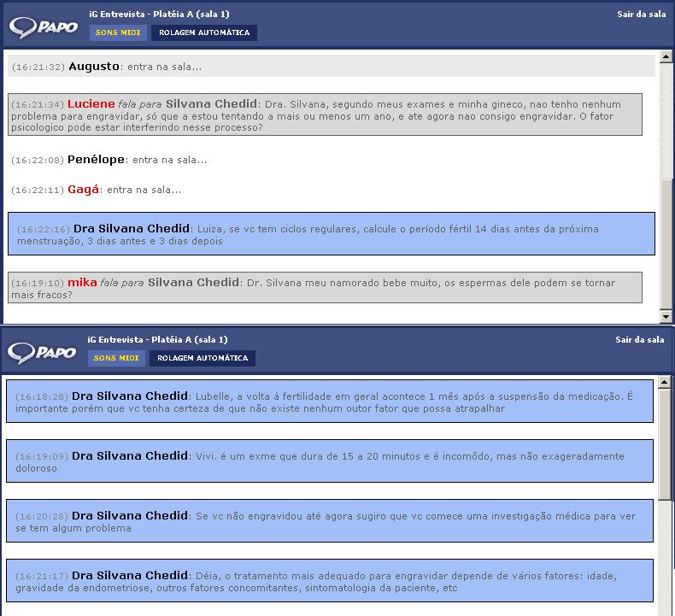675x616 pixels.
Task: Click Dra Silvana Chedid's reply to Déia
Action: [330, 581]
